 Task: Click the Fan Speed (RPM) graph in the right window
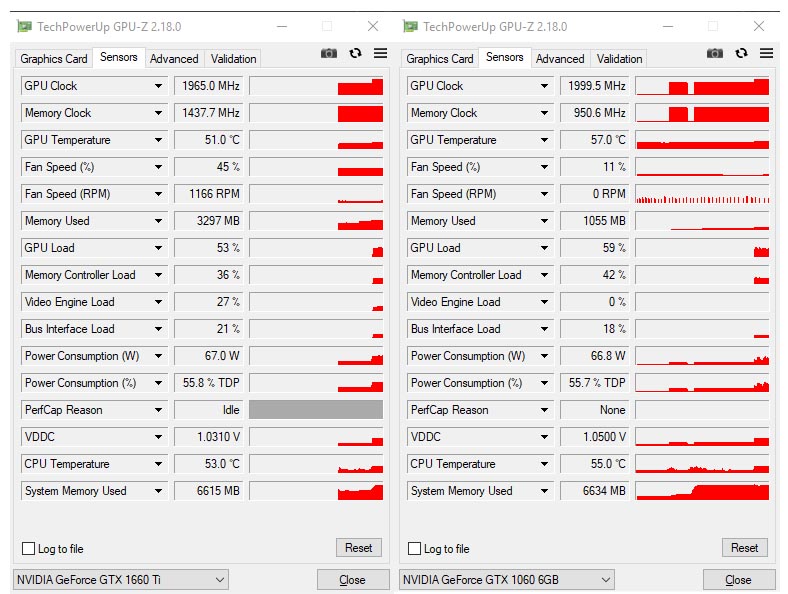coord(702,194)
